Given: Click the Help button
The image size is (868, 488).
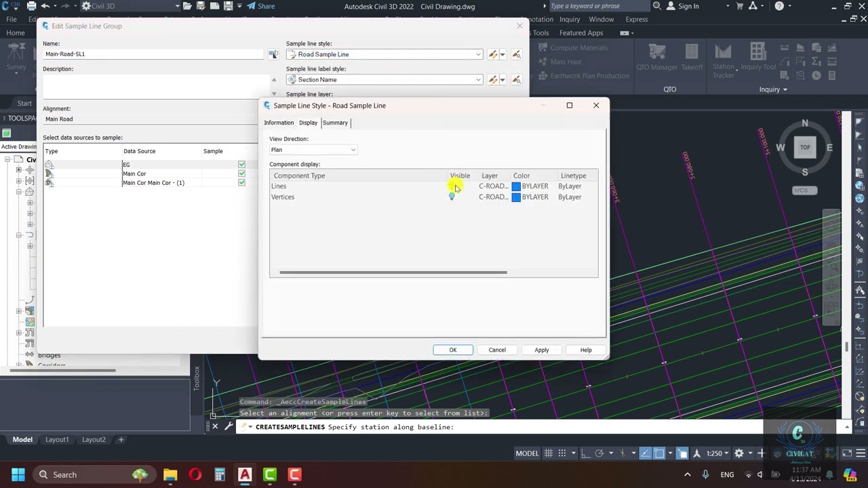Looking at the screenshot, I should (586, 350).
